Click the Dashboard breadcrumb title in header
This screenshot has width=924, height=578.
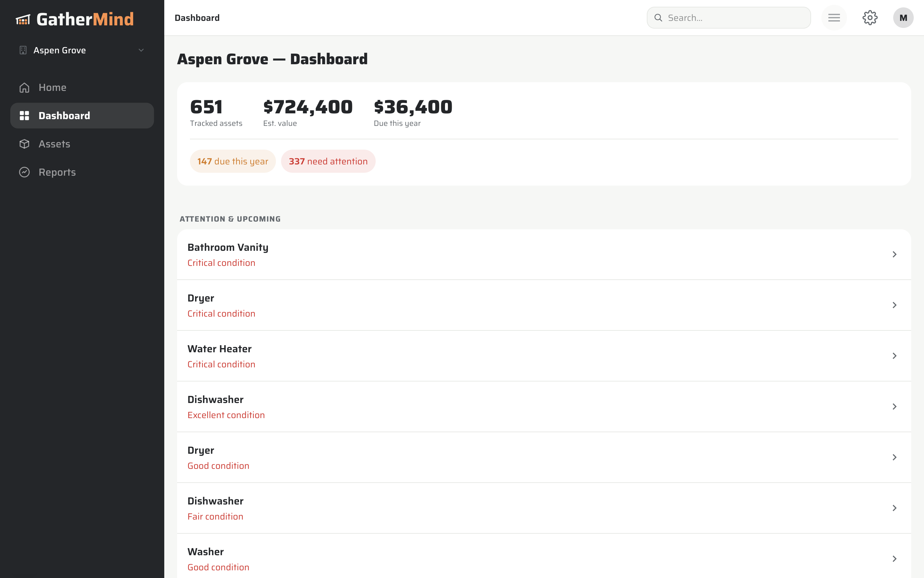click(x=197, y=18)
